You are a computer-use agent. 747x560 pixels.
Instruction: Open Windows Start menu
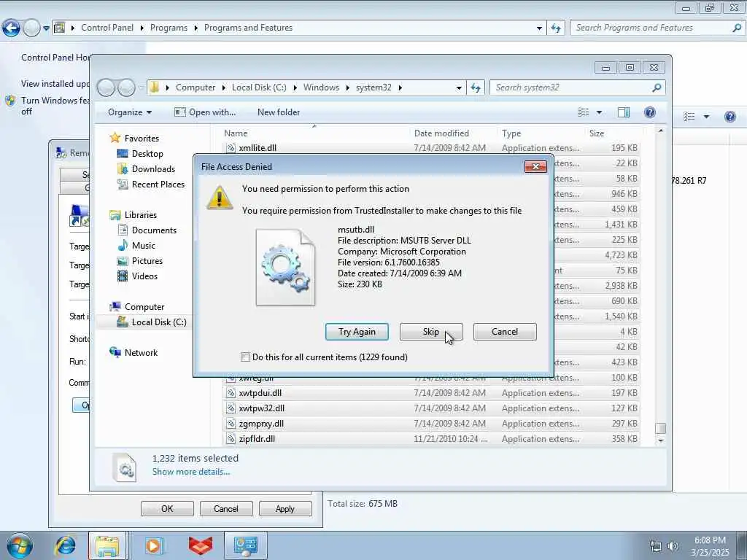[20, 545]
